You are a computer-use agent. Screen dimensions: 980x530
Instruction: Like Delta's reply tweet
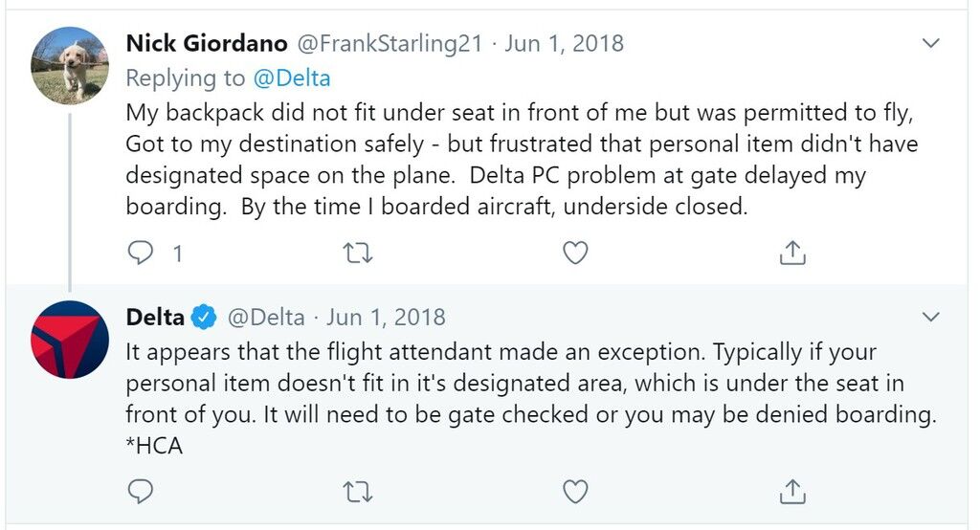[x=575, y=492]
